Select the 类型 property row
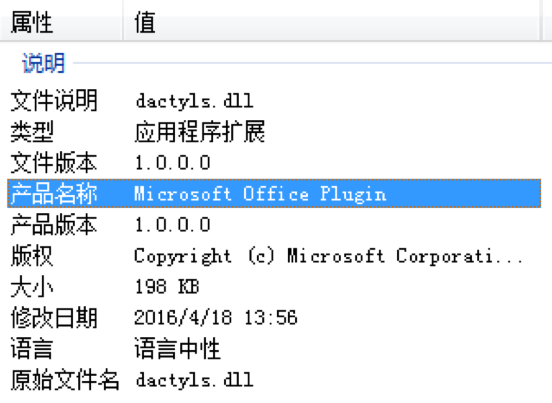Image resolution: width=552 pixels, height=403 pixels. pyautogui.click(x=274, y=132)
